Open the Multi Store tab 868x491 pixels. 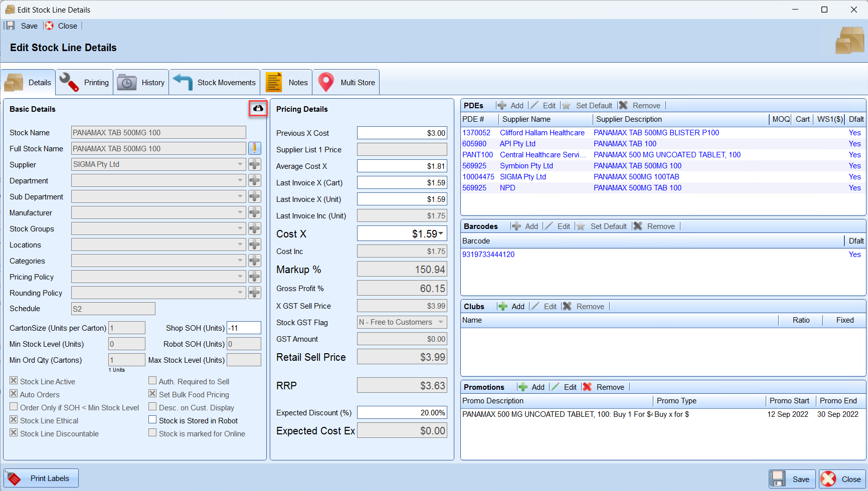[x=346, y=82]
